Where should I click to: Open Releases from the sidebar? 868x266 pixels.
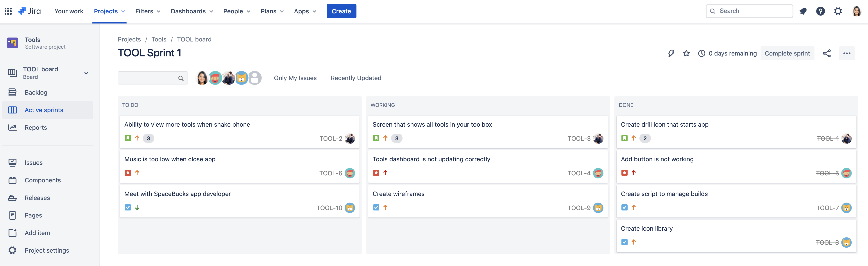tap(37, 198)
